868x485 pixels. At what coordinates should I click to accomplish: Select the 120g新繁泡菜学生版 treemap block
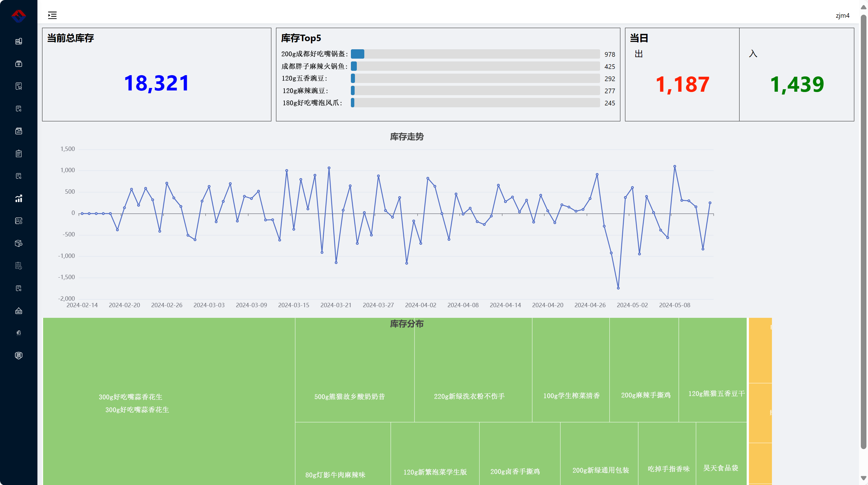click(435, 454)
